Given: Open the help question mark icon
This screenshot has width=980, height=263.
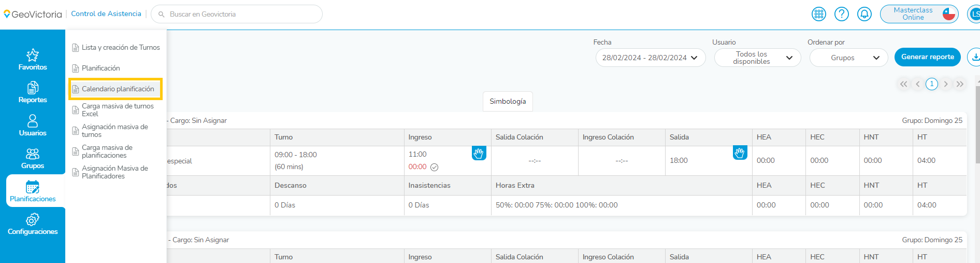Looking at the screenshot, I should (x=841, y=14).
